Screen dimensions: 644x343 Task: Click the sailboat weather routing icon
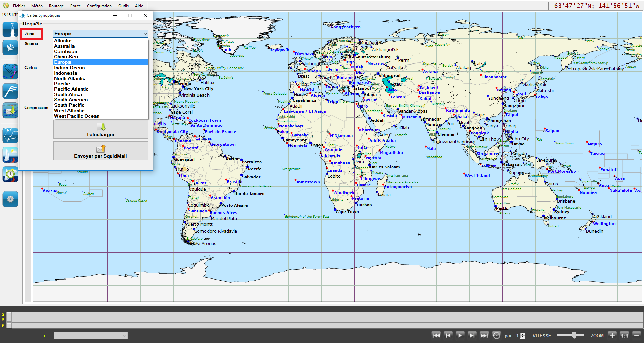click(x=10, y=155)
